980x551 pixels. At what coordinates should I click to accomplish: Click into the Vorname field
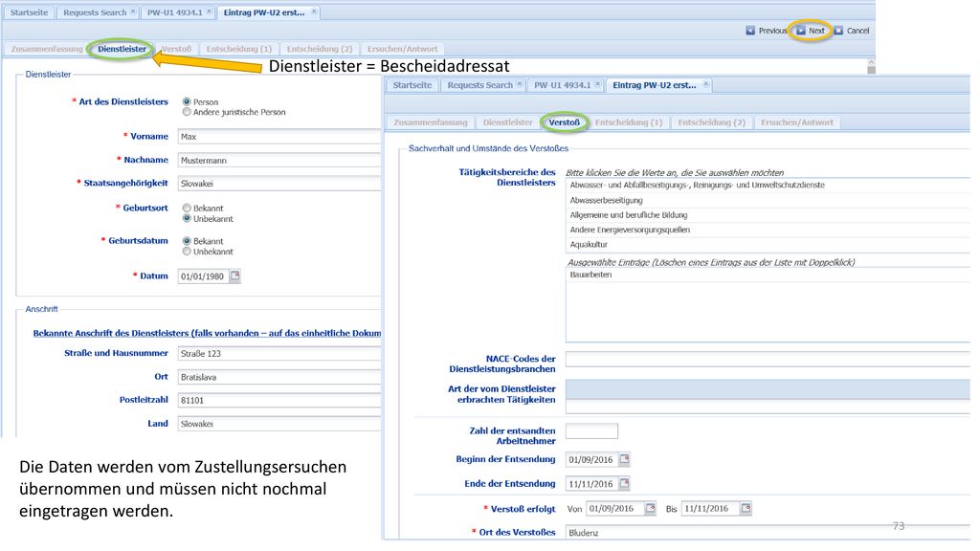279,136
